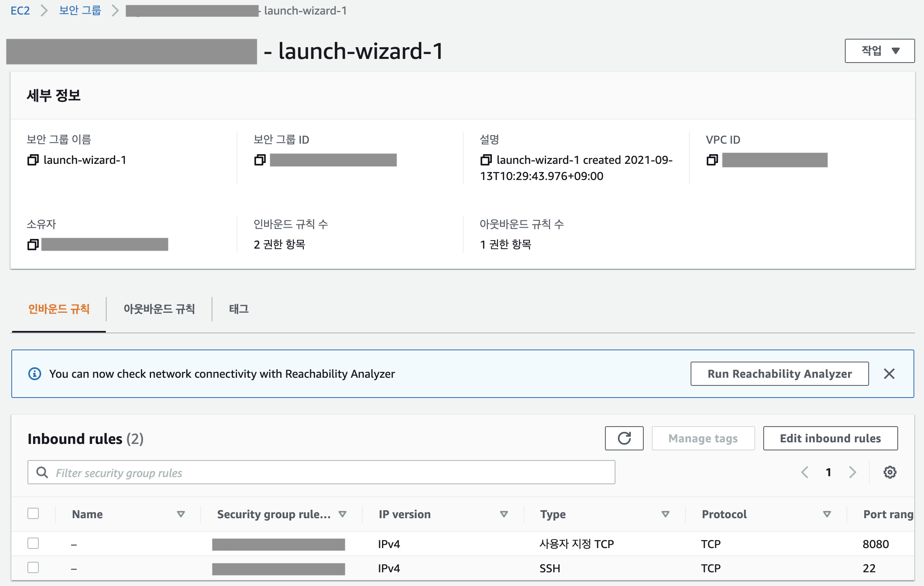Copy the owner (소유자) account ID
Screen dimensions: 924x586
[x=33, y=244]
